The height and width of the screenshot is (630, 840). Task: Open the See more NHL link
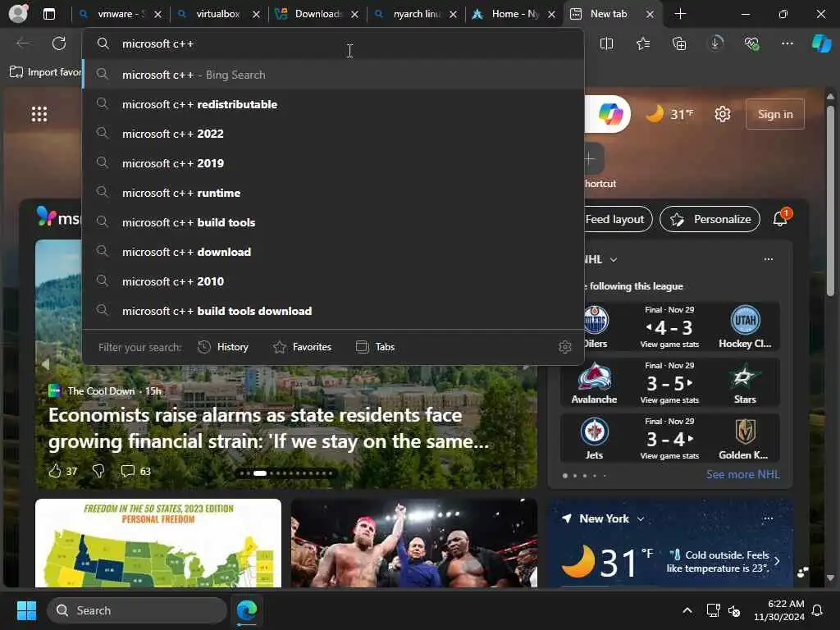pyautogui.click(x=742, y=474)
